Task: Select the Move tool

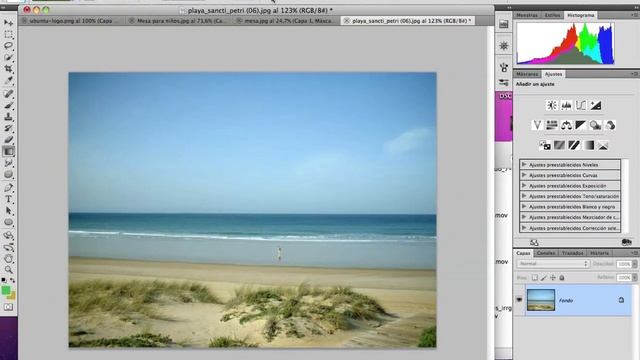Action: coord(9,22)
